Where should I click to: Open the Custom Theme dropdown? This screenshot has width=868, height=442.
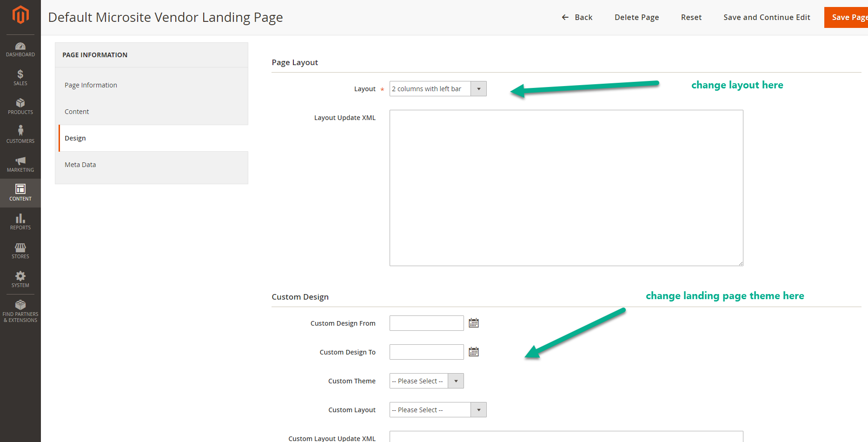pos(426,381)
